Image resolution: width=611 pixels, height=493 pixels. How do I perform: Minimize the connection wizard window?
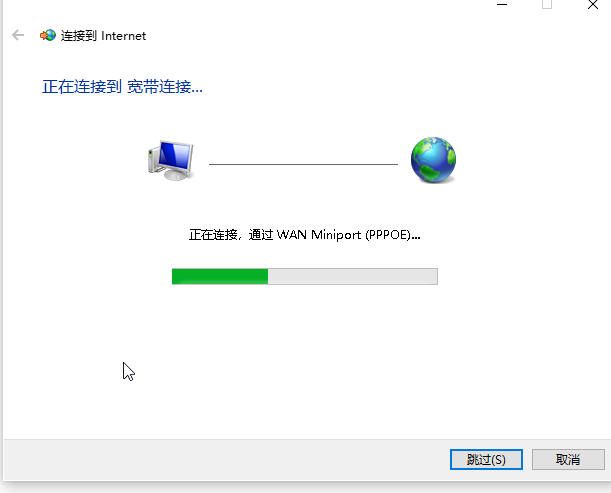click(x=502, y=4)
